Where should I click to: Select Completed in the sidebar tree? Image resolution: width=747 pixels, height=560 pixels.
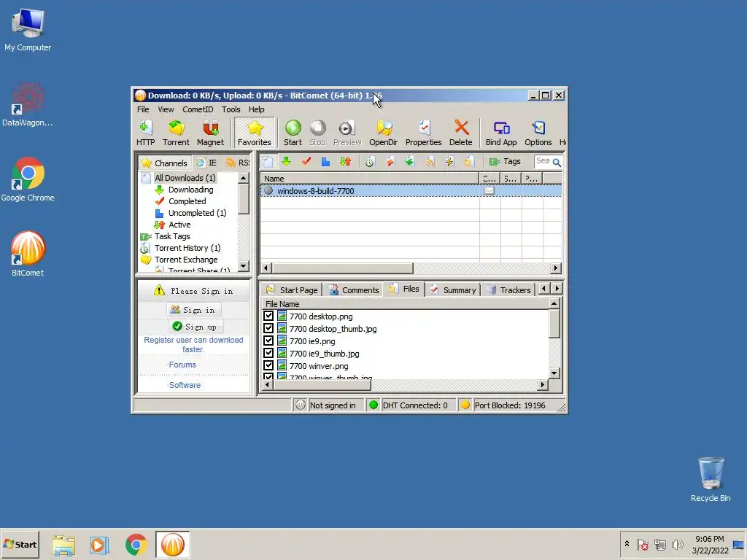(187, 201)
